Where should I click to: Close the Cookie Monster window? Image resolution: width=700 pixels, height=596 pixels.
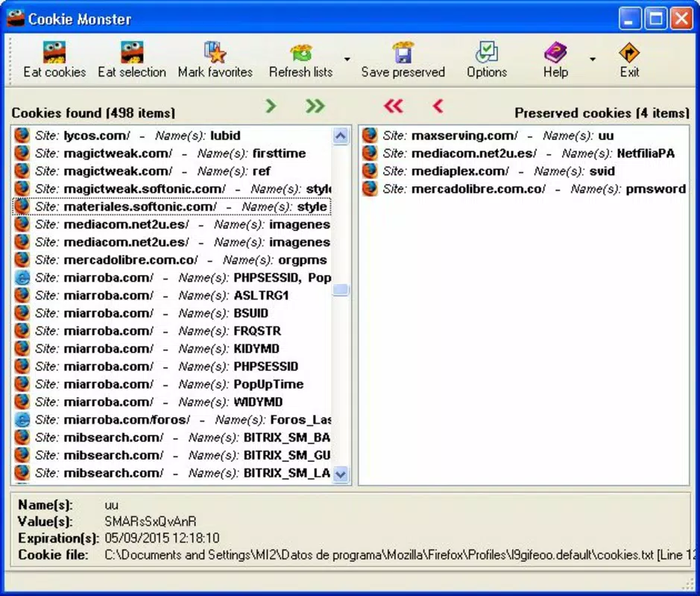coord(681,19)
